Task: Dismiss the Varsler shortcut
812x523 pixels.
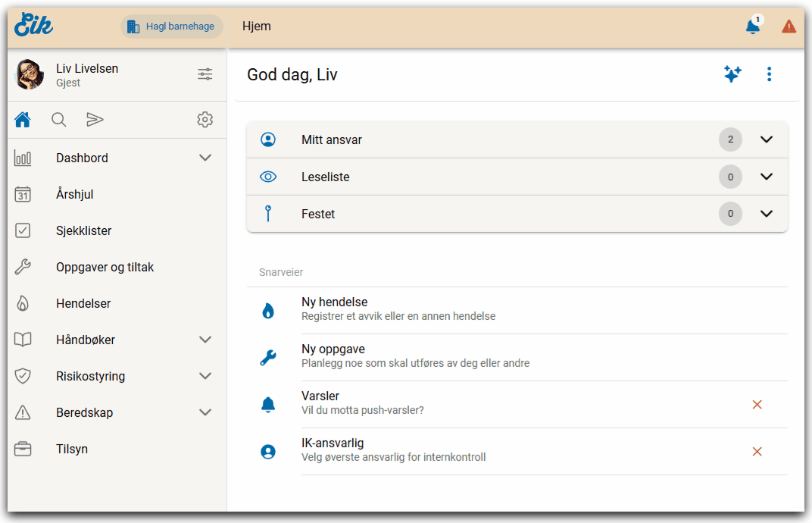Action: [757, 405]
